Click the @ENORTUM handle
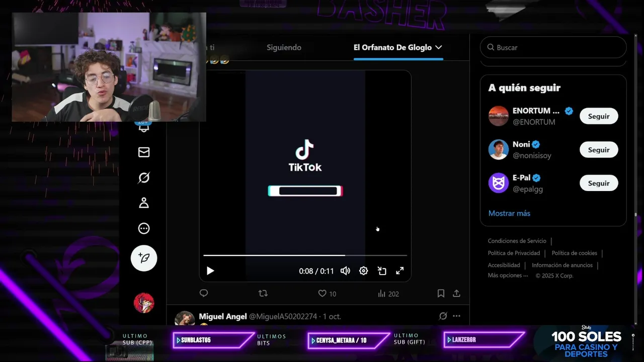 pos(534,122)
